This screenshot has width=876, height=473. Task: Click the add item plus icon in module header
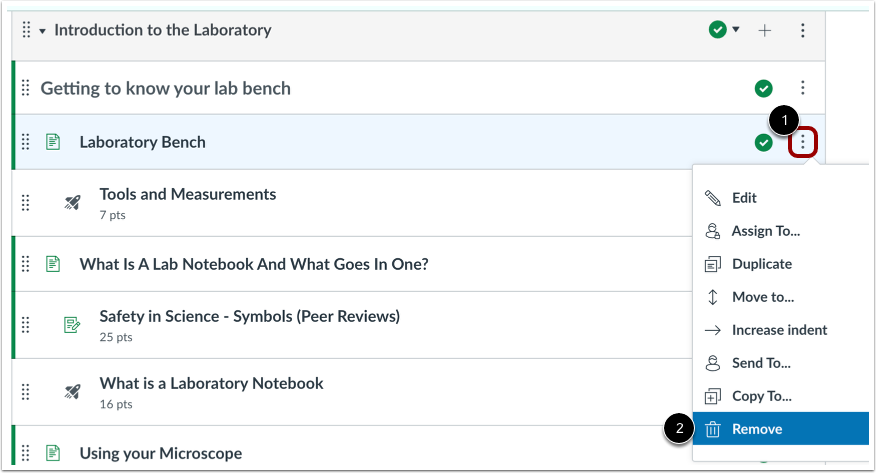[765, 31]
